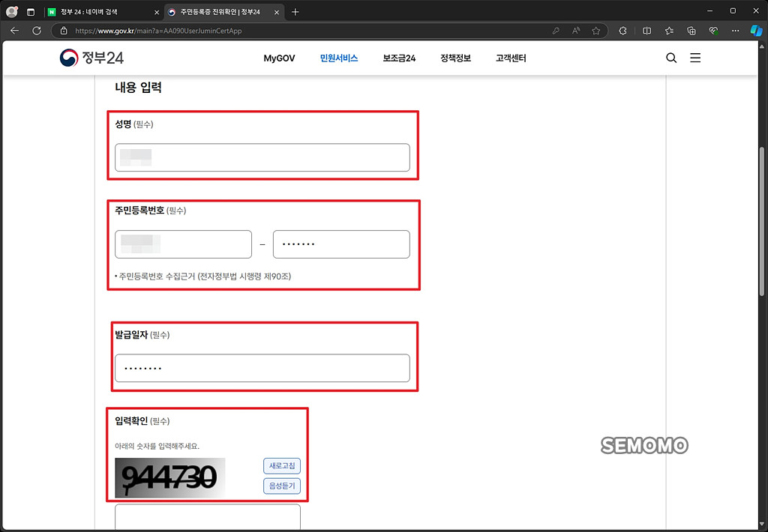Click the 새로고침 captcha refresh button

(x=282, y=465)
